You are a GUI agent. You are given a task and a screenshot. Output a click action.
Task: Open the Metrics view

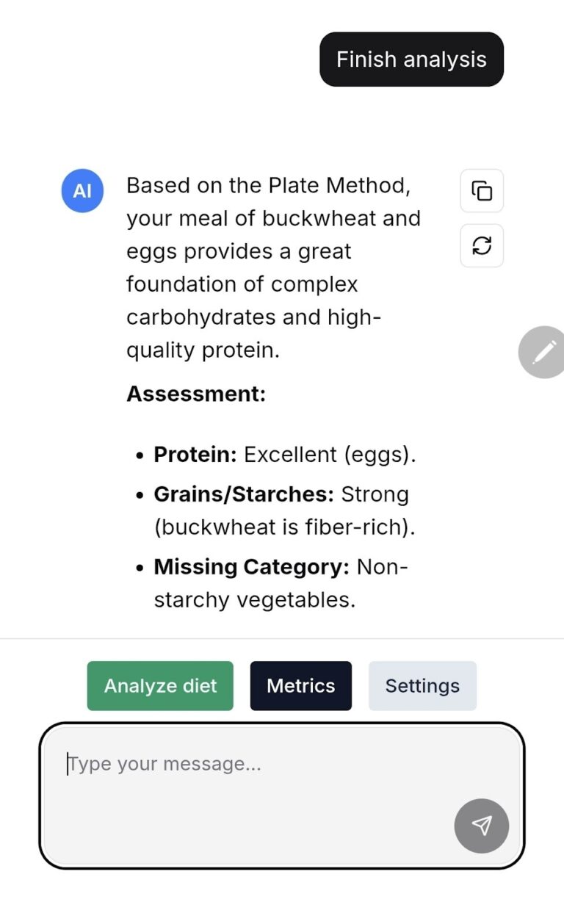click(x=301, y=686)
